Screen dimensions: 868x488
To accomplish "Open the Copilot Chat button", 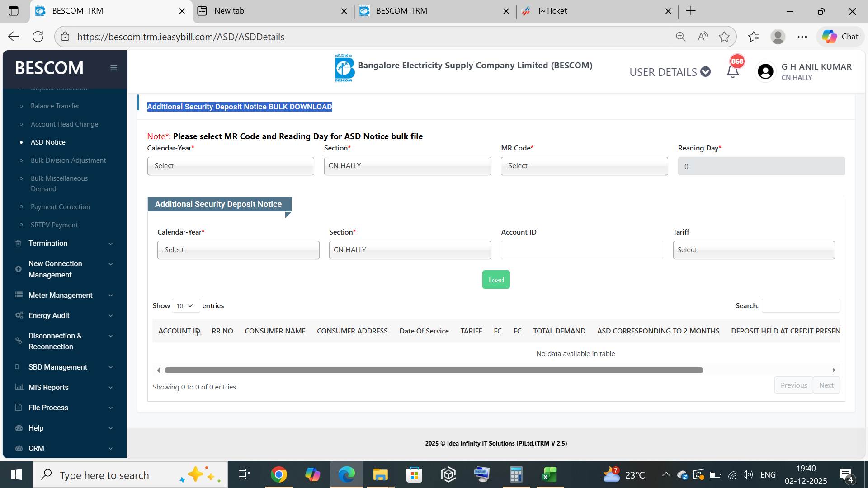I will click(840, 37).
